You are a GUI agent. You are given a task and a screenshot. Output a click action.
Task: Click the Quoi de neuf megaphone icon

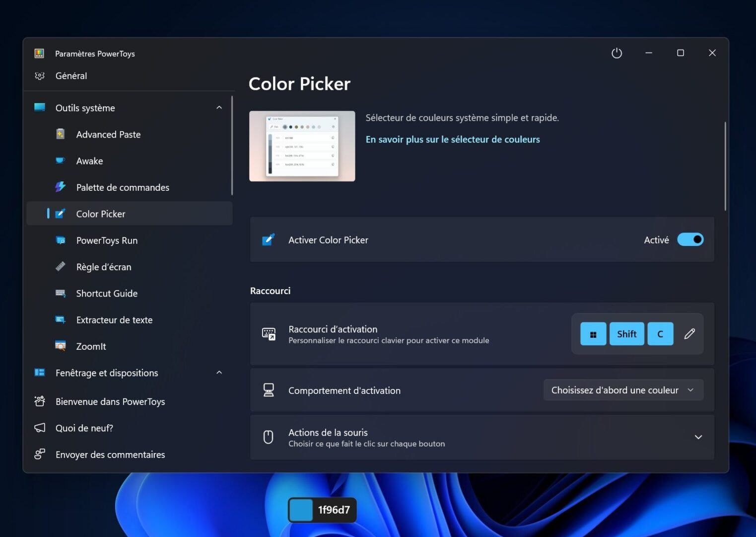point(40,428)
